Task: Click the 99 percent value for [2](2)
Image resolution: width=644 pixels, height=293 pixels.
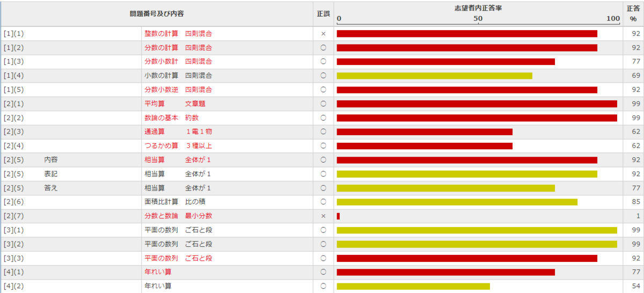Action: click(x=636, y=118)
